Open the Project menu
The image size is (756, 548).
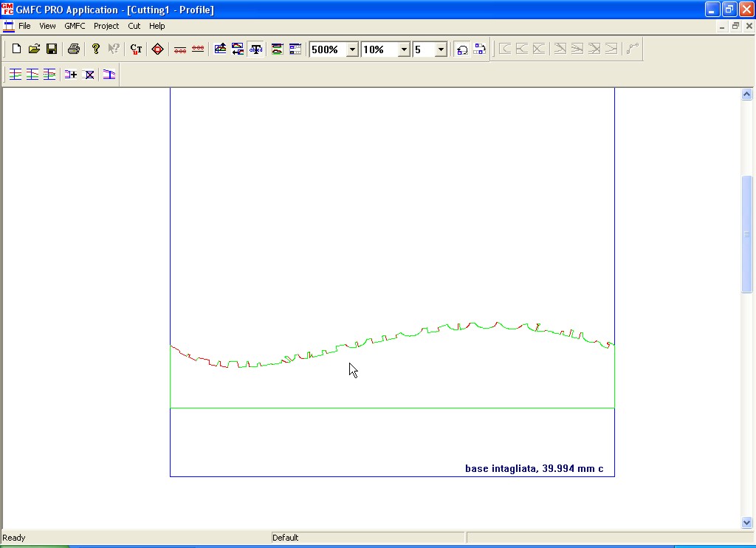(x=106, y=26)
